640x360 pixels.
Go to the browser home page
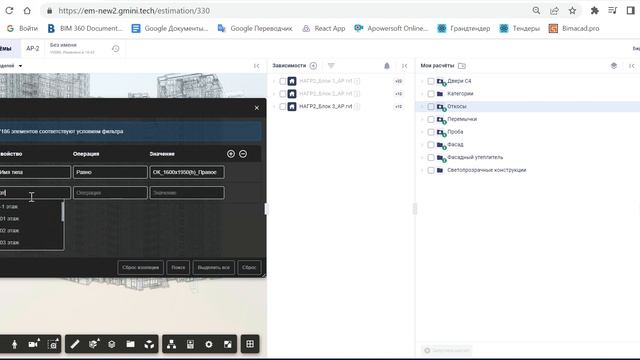coord(27,11)
